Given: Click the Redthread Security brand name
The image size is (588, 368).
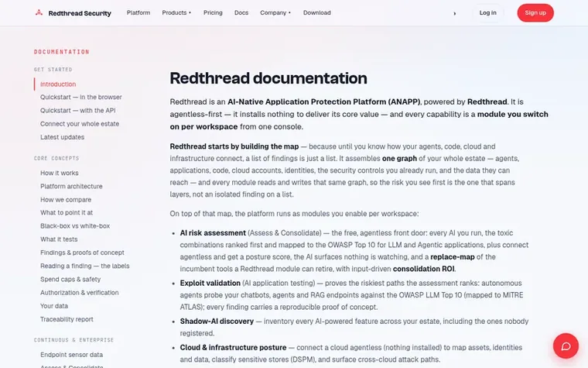Looking at the screenshot, I should pyautogui.click(x=80, y=13).
